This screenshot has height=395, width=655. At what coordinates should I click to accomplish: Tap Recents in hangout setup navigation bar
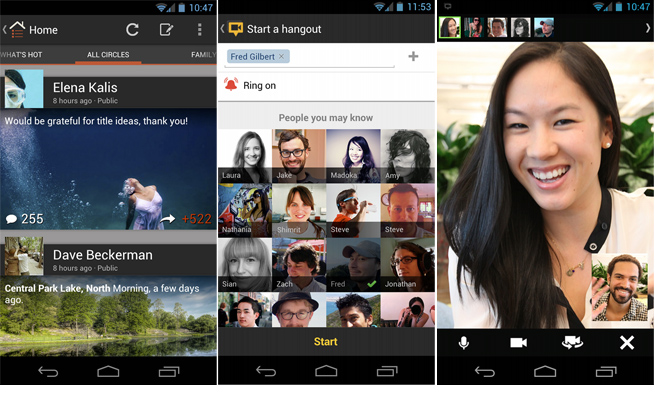(387, 371)
